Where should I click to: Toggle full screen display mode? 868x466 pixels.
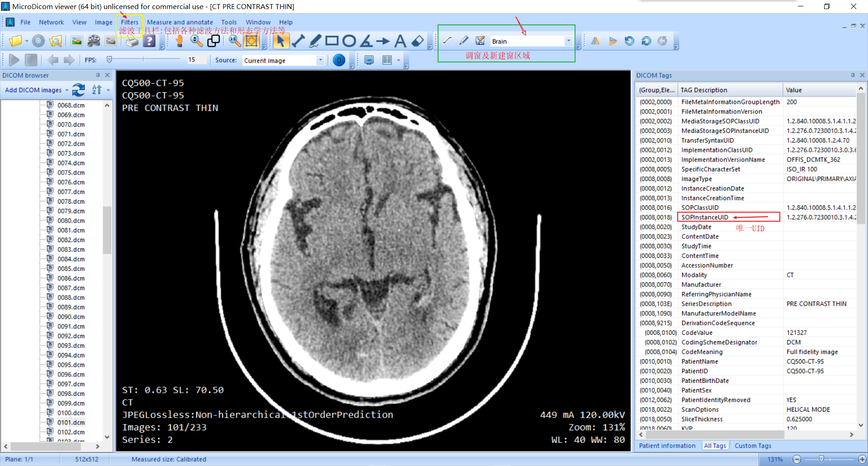pyautogui.click(x=369, y=59)
